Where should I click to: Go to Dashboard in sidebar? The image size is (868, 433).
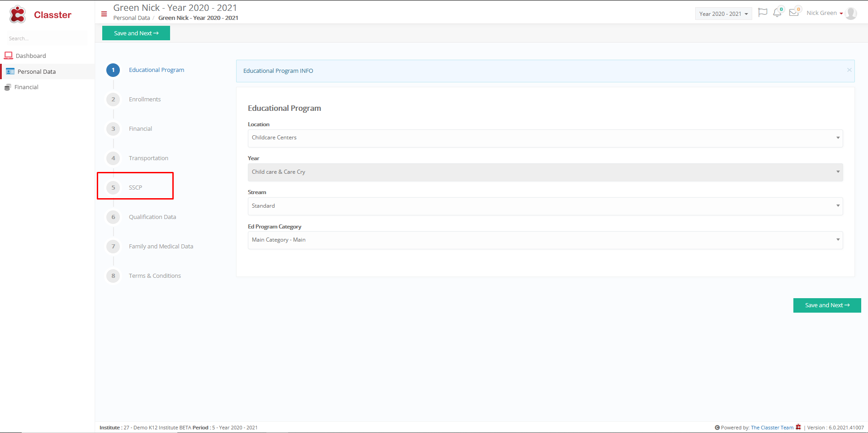tap(31, 56)
